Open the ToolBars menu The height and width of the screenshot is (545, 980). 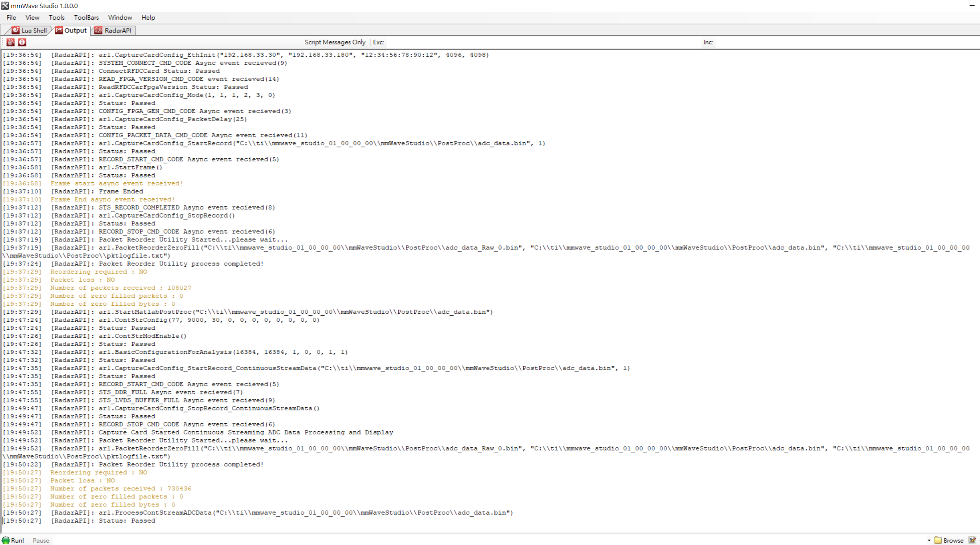(86, 18)
